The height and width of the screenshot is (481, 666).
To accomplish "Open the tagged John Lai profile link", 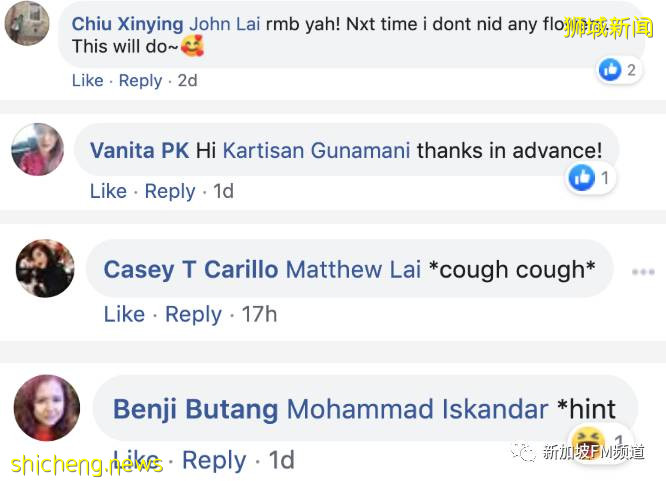I will tap(225, 24).
